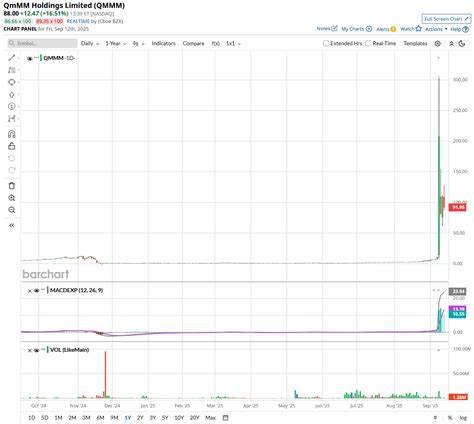Screen dimensions: 474x424
Task: Enable the Extended Hrs checkbox
Action: click(x=326, y=44)
